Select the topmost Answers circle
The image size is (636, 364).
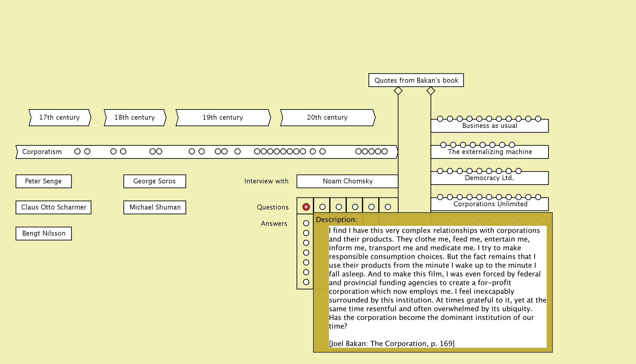(x=306, y=223)
